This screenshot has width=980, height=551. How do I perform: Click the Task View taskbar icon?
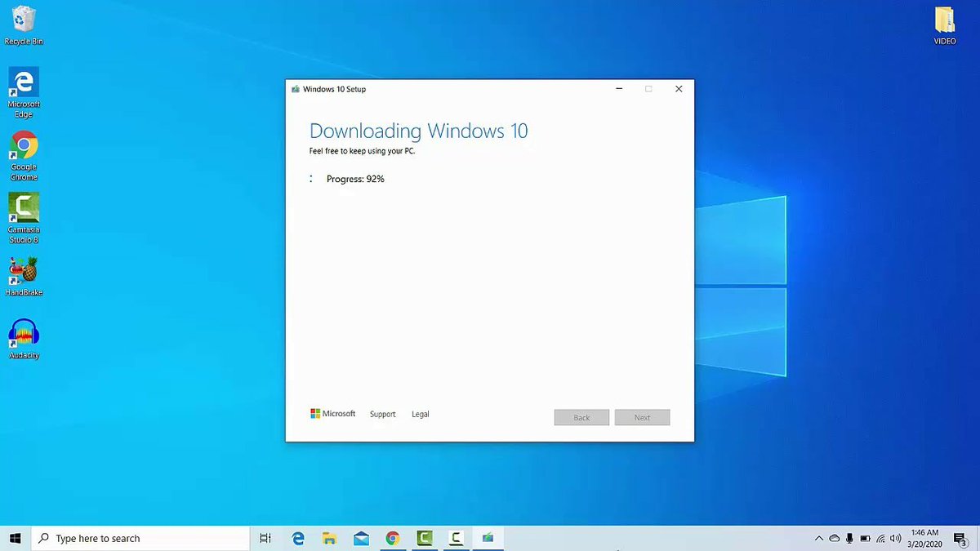265,538
